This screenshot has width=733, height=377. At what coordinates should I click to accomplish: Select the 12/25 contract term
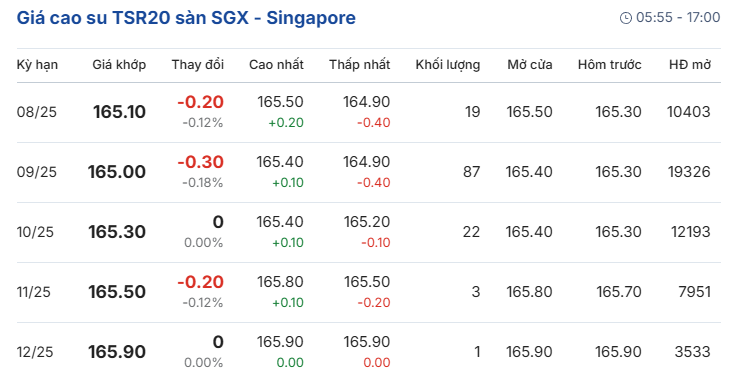(x=35, y=352)
